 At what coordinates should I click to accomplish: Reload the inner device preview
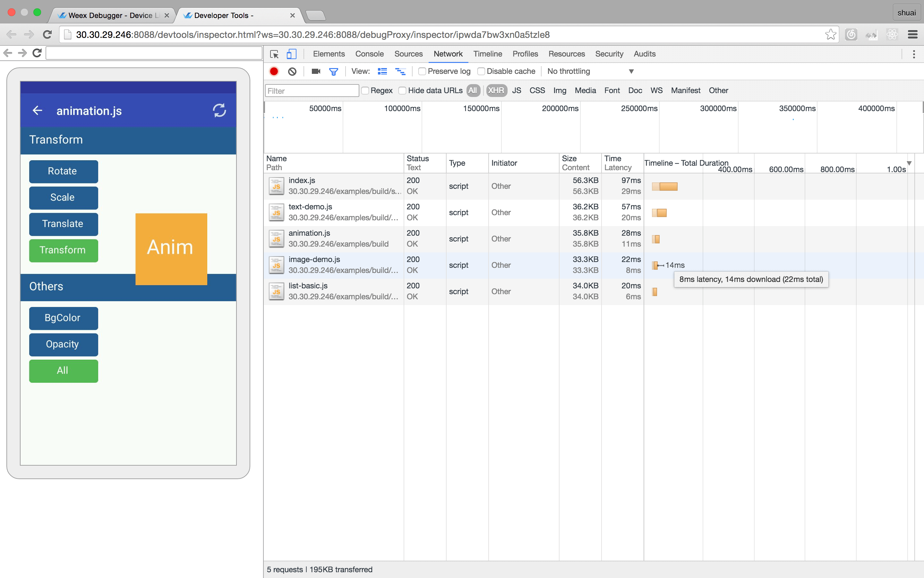click(x=37, y=53)
